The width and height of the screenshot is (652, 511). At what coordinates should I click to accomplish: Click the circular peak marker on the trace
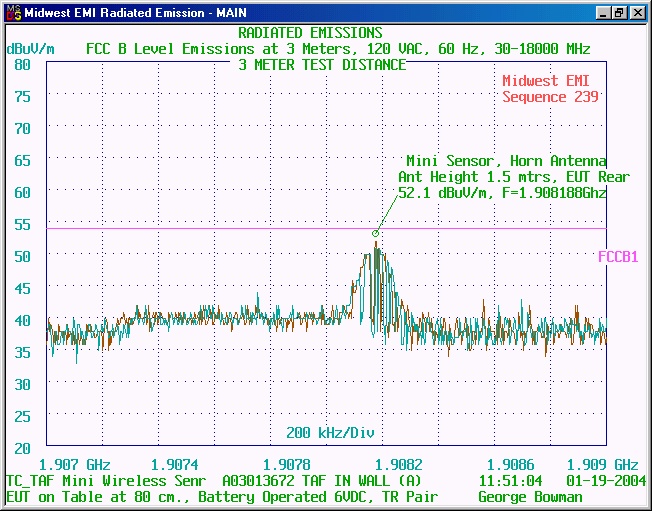(x=375, y=234)
